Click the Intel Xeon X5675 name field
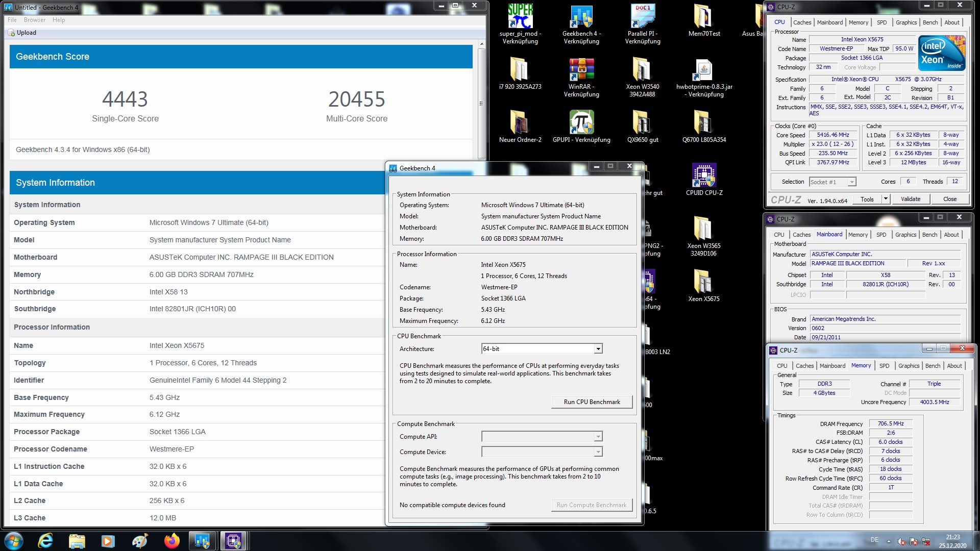980x551 pixels. pos(862,39)
